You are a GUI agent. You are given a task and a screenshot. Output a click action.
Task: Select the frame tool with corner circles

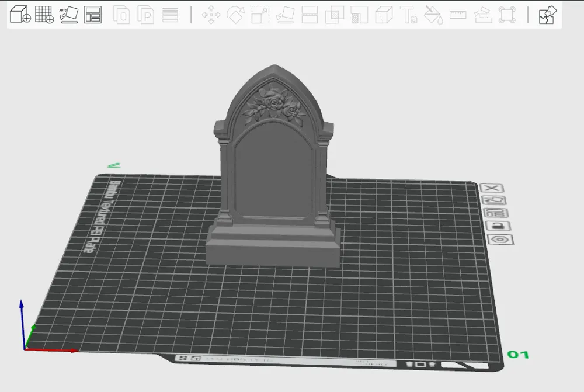(x=507, y=15)
